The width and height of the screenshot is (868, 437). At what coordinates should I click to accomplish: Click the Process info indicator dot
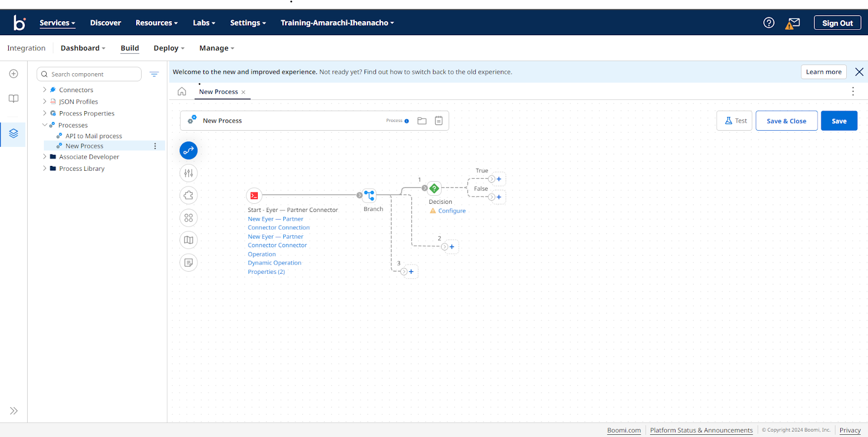(407, 121)
